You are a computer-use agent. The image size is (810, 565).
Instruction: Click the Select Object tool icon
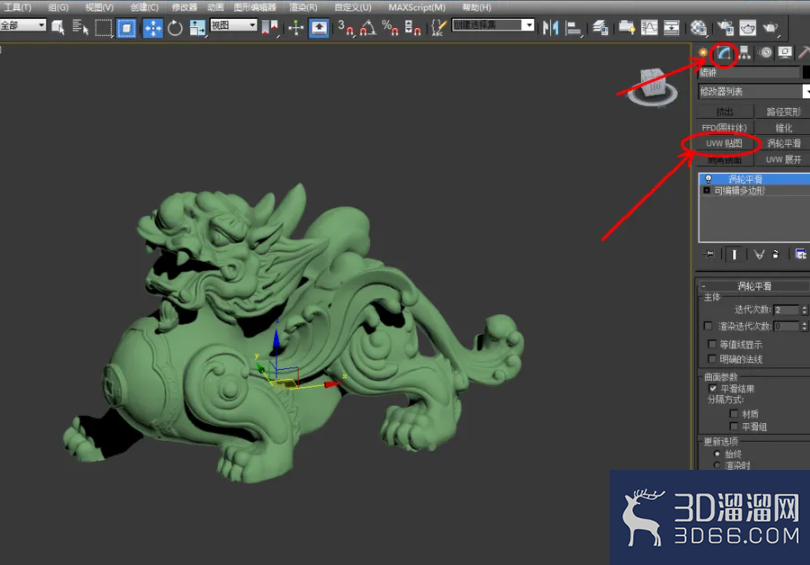click(58, 27)
